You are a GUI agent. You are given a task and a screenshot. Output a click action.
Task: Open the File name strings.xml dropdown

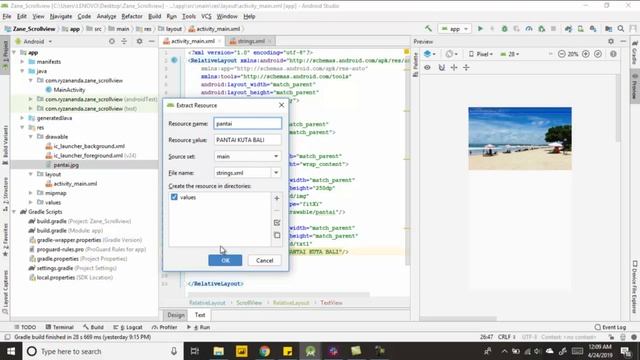(x=276, y=173)
